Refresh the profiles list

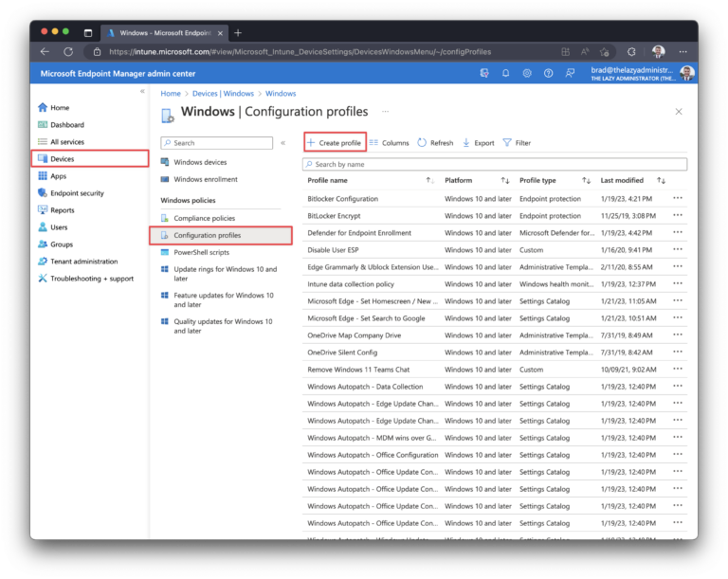click(x=435, y=142)
